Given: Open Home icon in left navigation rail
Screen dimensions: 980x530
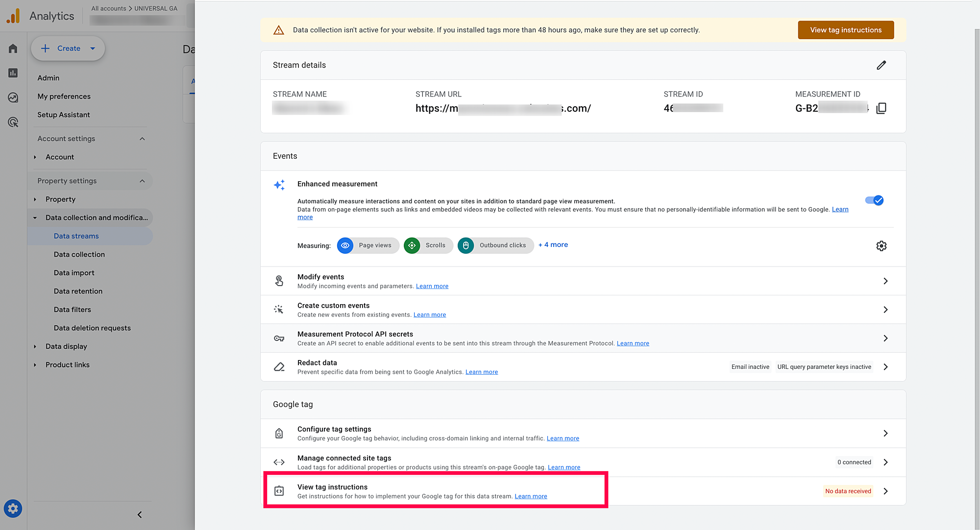Looking at the screenshot, I should 13,48.
